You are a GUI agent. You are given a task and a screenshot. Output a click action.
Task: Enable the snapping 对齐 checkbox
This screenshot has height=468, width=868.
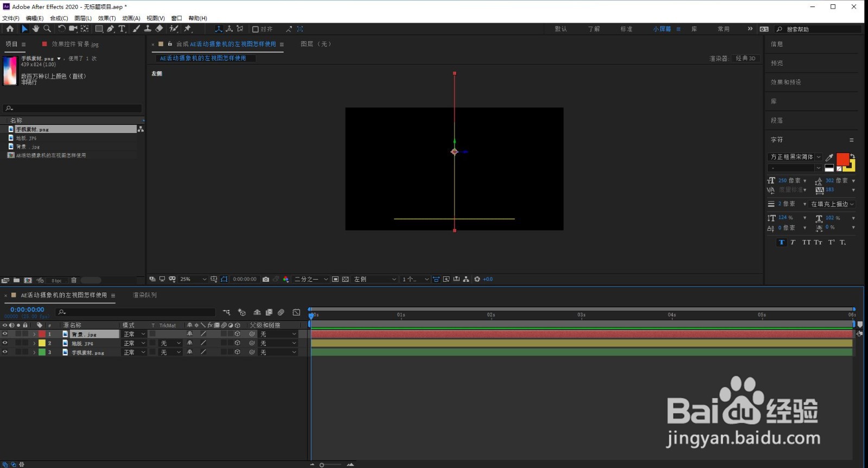click(x=256, y=29)
